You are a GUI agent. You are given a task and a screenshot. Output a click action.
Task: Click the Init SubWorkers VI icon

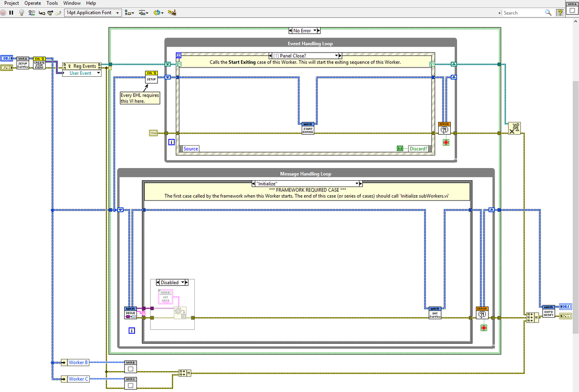(x=435, y=313)
